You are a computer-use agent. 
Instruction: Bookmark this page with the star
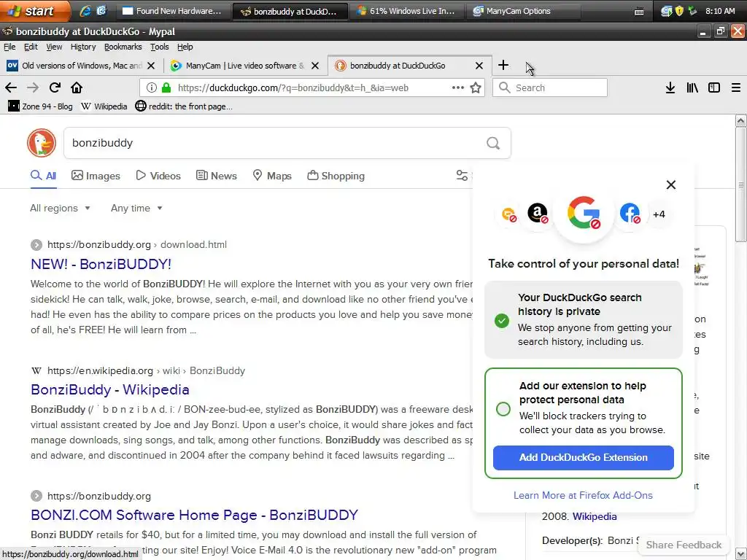[476, 87]
